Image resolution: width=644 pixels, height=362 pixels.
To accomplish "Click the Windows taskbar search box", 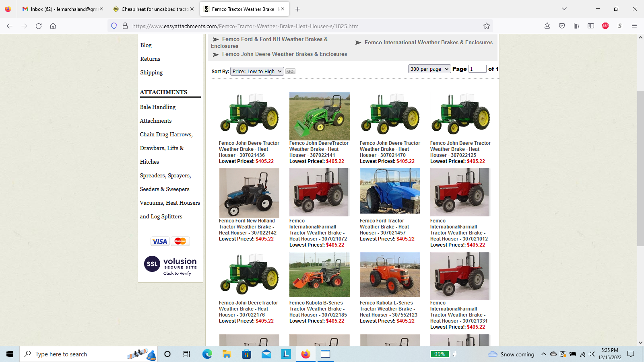I will tap(89, 354).
